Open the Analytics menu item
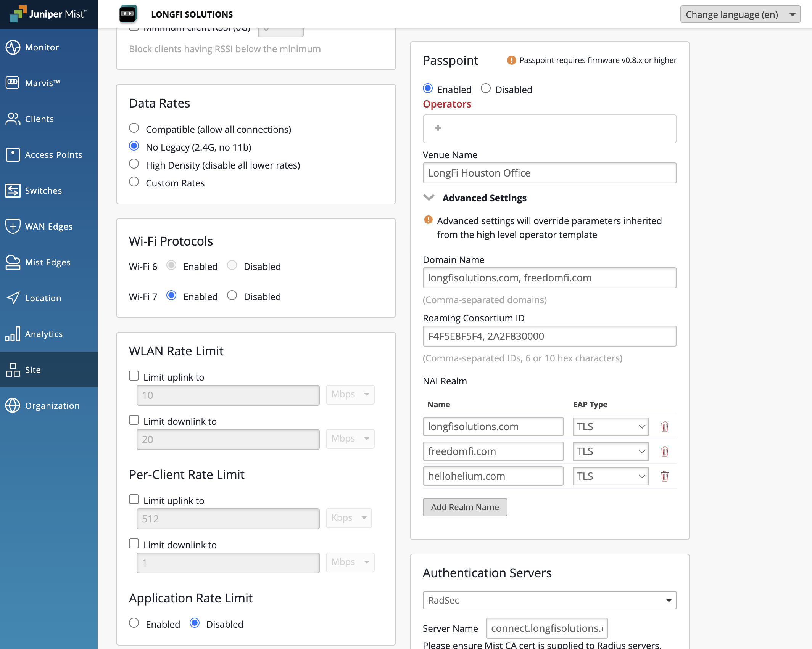Image resolution: width=812 pixels, height=649 pixels. point(49,334)
